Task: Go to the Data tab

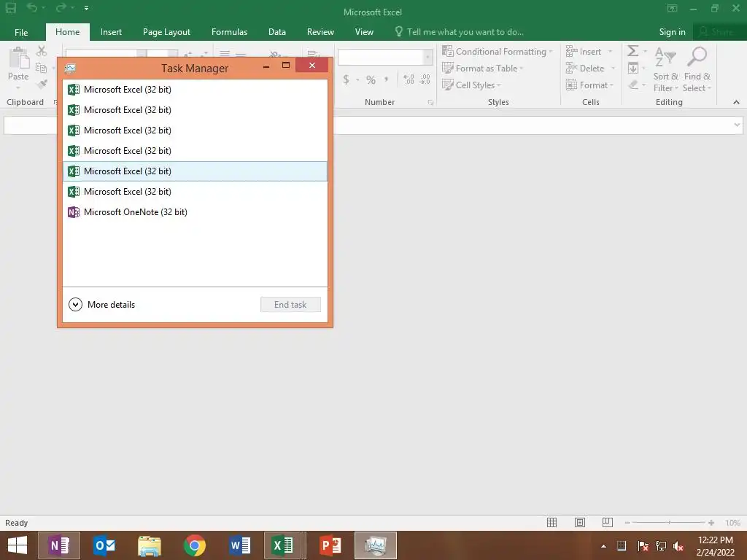Action: pos(276,32)
